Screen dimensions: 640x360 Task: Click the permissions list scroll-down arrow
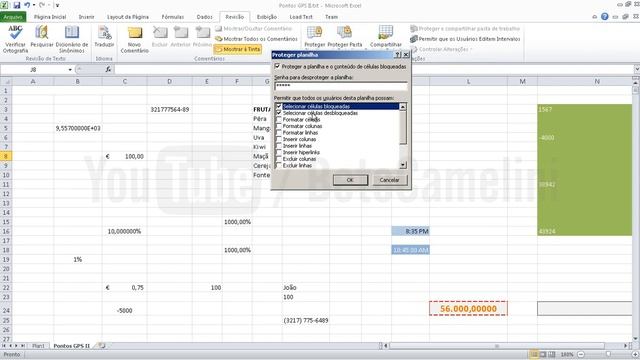[x=403, y=165]
